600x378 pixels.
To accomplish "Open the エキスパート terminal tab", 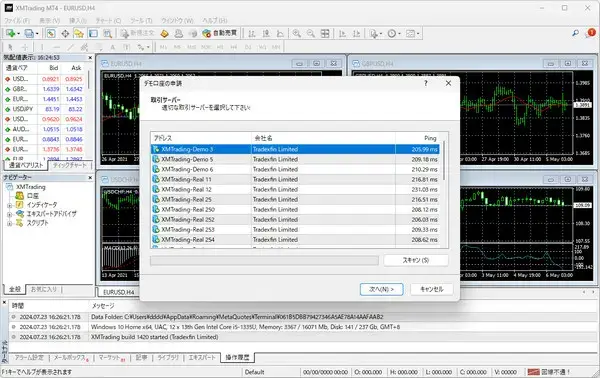I will coord(202,357).
